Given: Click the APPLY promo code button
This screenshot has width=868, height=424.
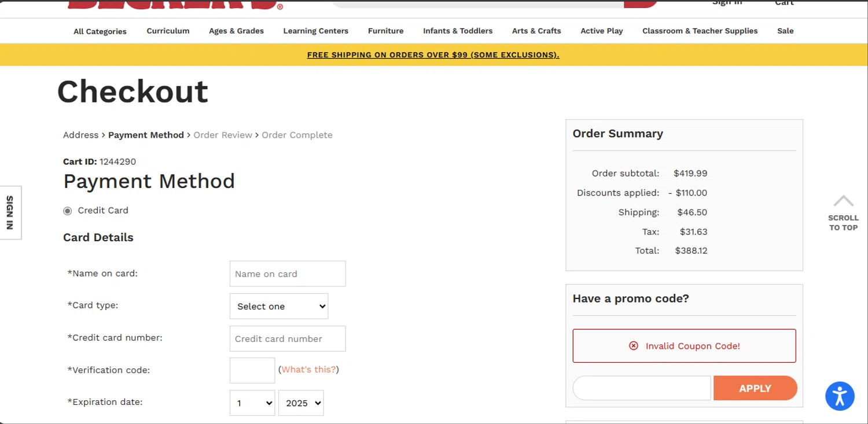Looking at the screenshot, I should pyautogui.click(x=755, y=388).
